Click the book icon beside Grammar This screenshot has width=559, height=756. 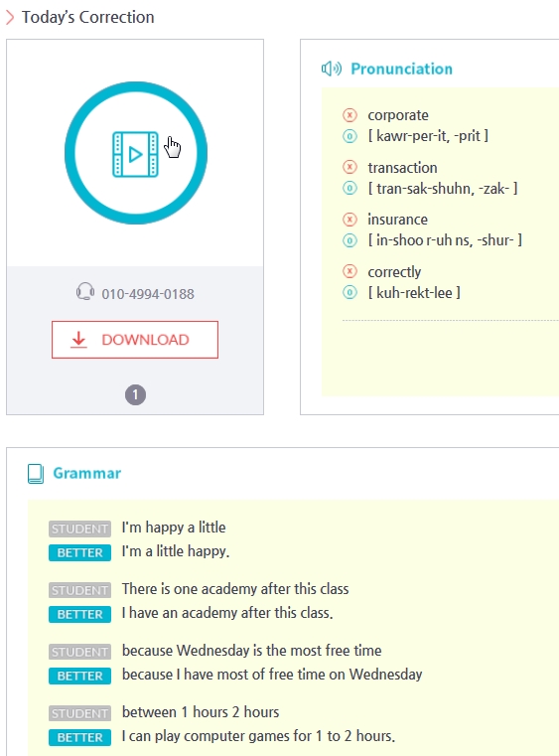(x=36, y=474)
